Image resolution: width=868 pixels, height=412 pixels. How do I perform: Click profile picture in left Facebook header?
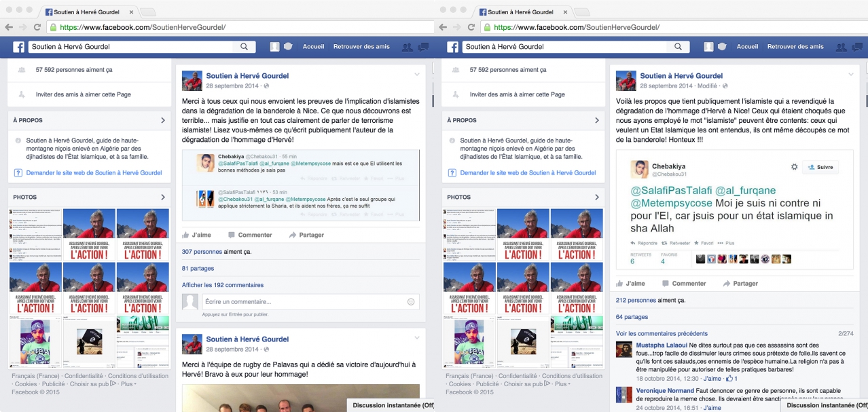click(x=275, y=47)
